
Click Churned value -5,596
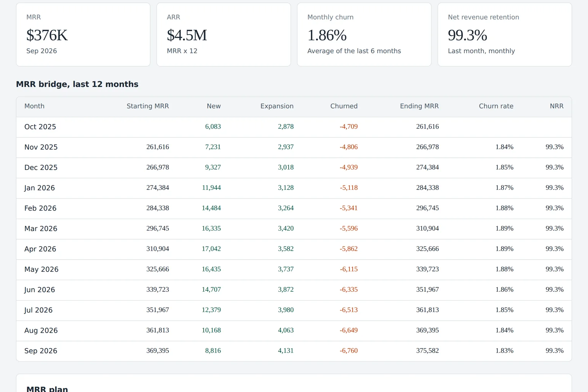(349, 228)
